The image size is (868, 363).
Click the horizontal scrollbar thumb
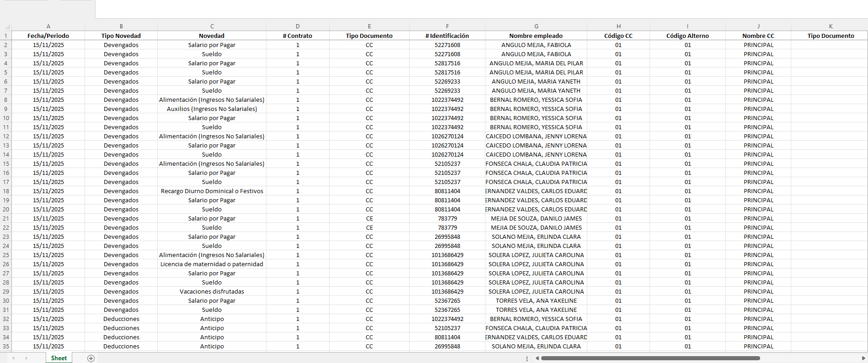tap(650, 358)
